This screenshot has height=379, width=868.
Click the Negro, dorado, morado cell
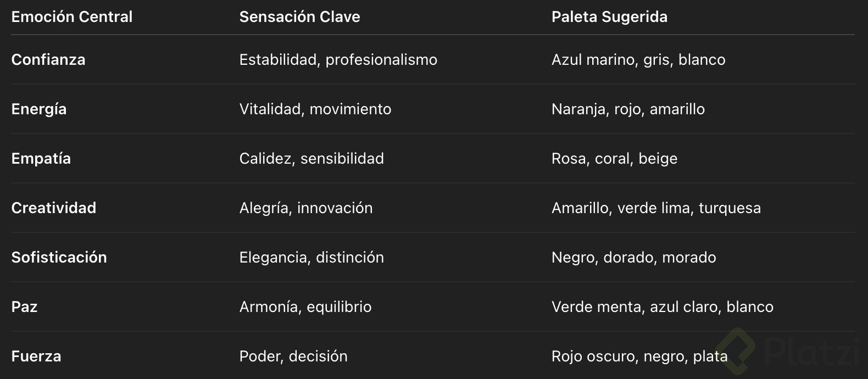pyautogui.click(x=633, y=258)
